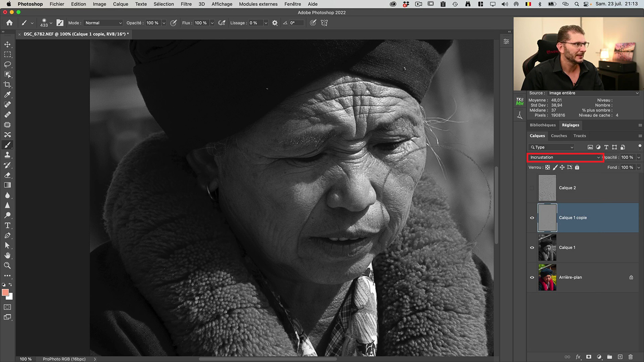Open the Filtre menu
The width and height of the screenshot is (644, 362).
186,4
